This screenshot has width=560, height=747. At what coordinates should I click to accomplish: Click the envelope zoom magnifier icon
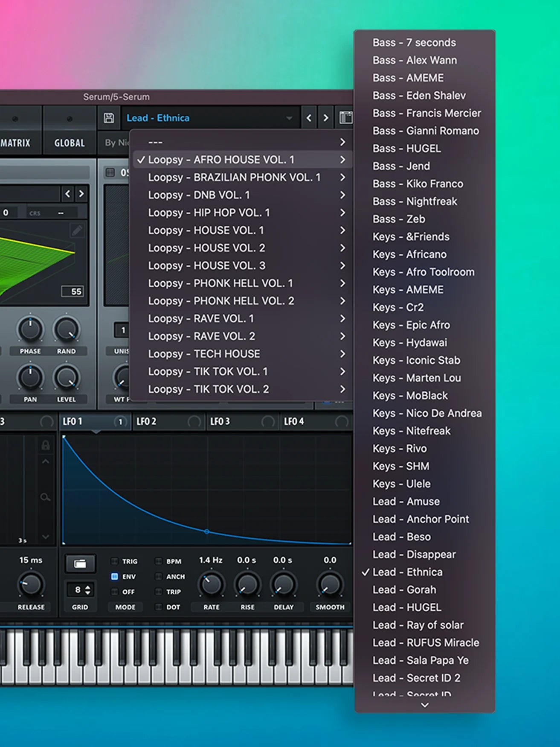point(45,497)
